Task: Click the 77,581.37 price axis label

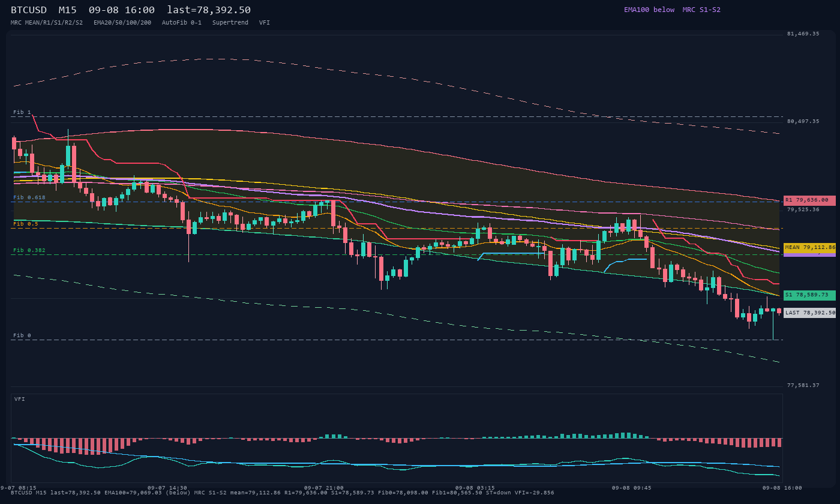Action: pyautogui.click(x=803, y=386)
